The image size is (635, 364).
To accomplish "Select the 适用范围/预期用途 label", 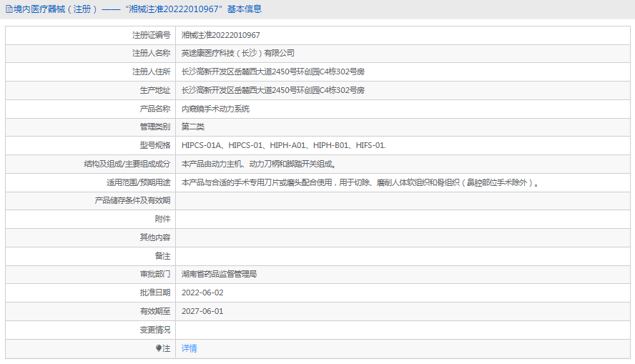I will pyautogui.click(x=139, y=182).
